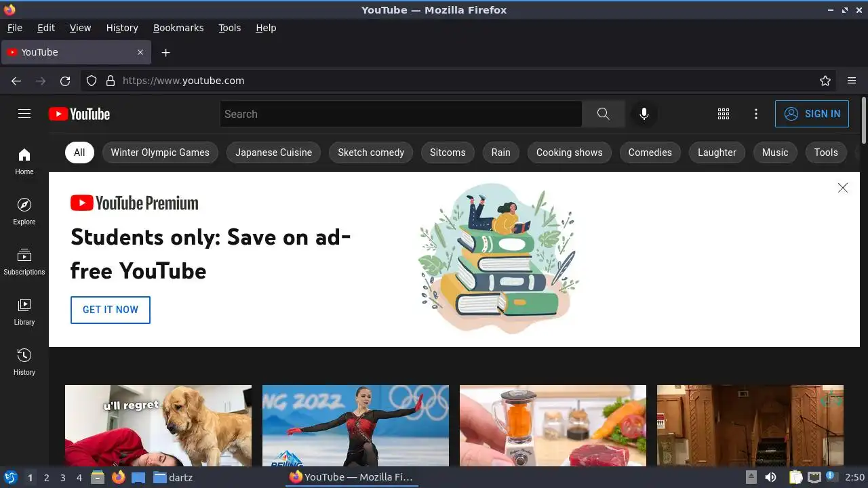The width and height of the screenshot is (868, 488).
Task: Click the YouTube Firefox taskbar window entry
Action: pos(351,477)
